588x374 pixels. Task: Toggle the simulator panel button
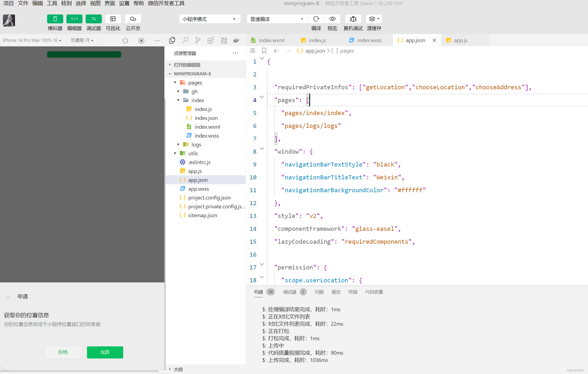(x=55, y=19)
